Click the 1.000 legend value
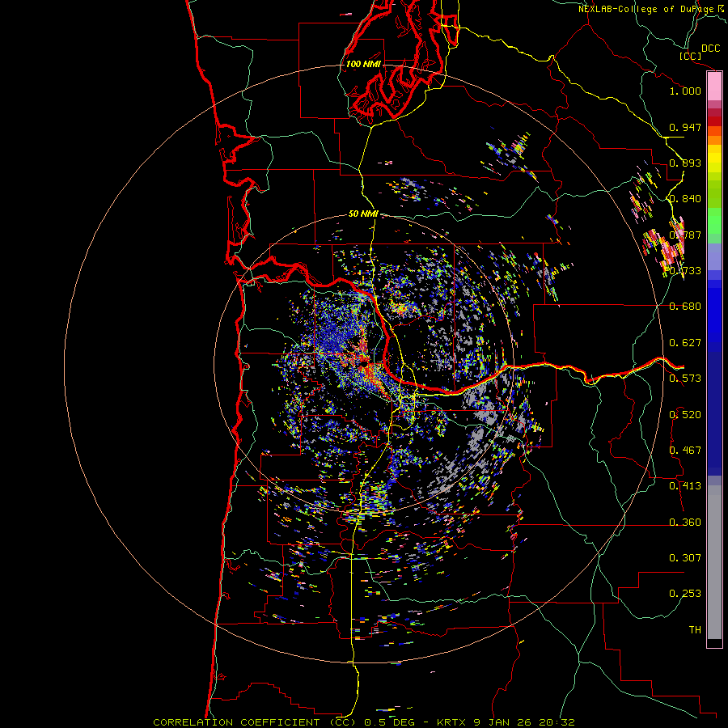 685,91
